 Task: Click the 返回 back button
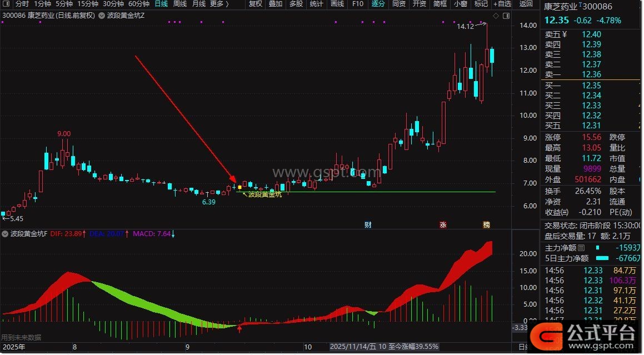(525, 4)
